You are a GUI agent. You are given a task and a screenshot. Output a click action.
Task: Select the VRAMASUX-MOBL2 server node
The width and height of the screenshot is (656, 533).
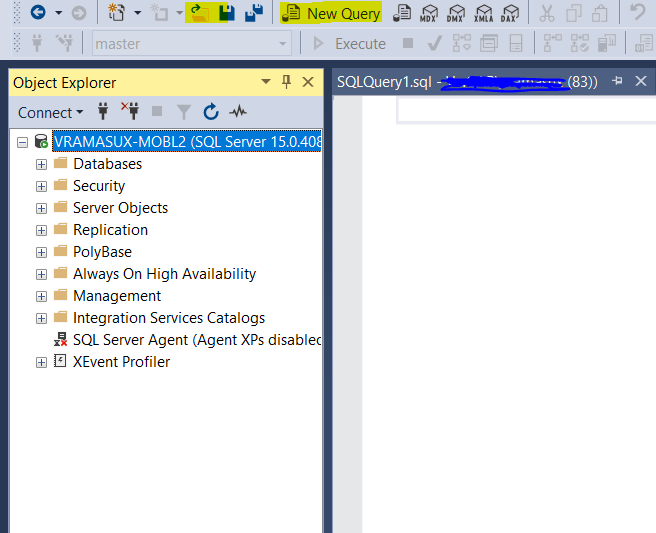click(x=187, y=141)
